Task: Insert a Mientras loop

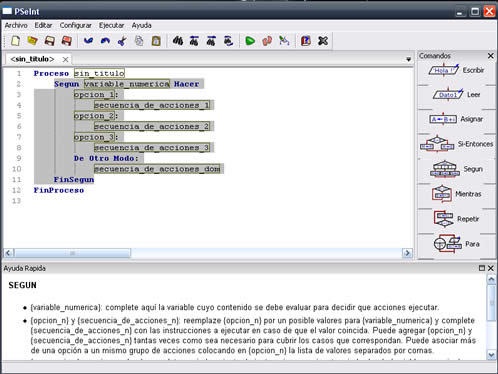Action: point(456,194)
